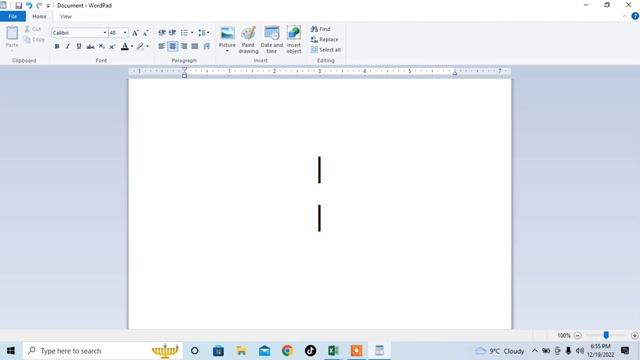Viewport: 640px width, 360px height.
Task: Click Find in Editing group
Action: click(x=321, y=29)
